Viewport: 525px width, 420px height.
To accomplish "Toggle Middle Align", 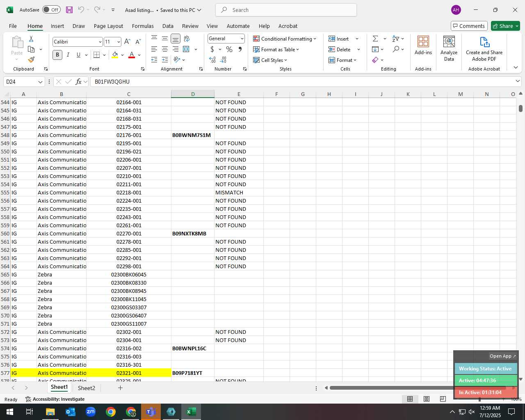I will [x=165, y=39].
